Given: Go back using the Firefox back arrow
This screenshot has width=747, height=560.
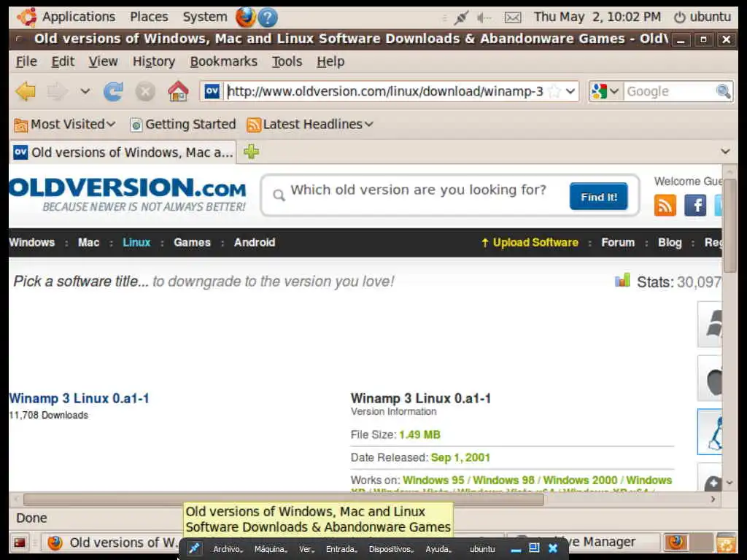Looking at the screenshot, I should (x=26, y=91).
